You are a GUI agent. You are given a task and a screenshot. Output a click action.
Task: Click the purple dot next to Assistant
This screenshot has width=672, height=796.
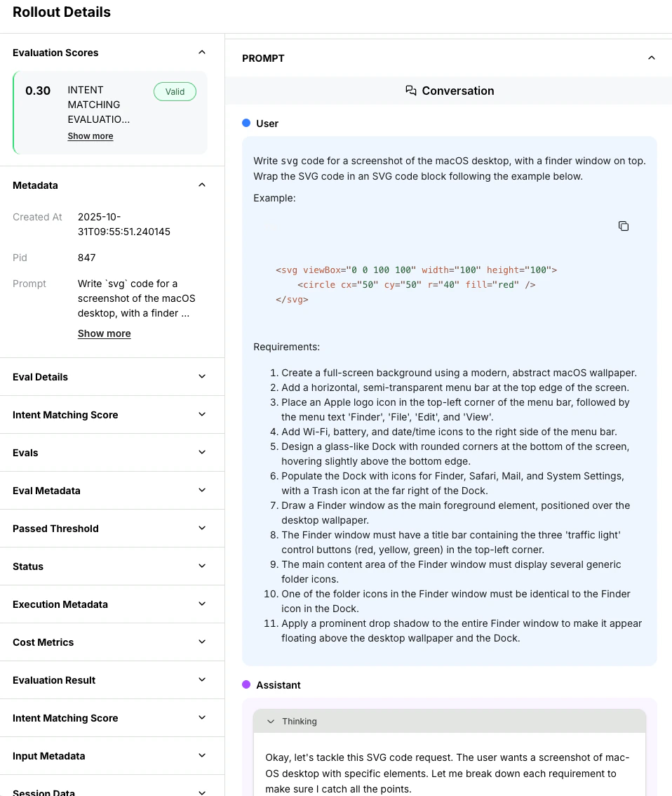[x=246, y=685]
